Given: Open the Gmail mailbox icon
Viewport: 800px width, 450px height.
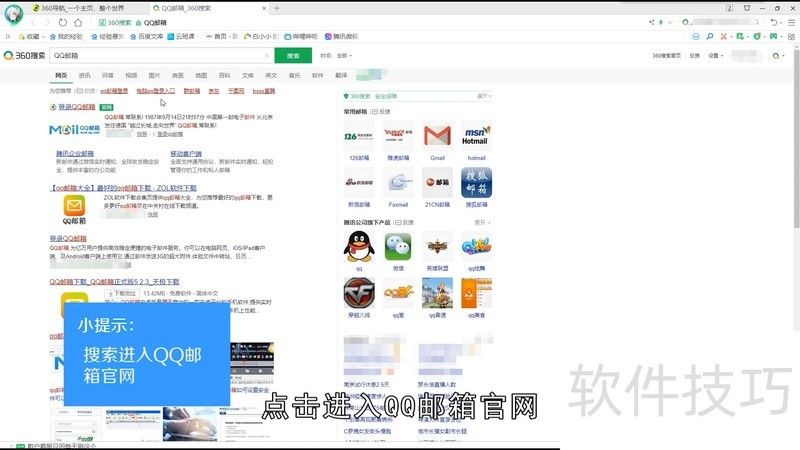Looking at the screenshot, I should click(x=437, y=136).
